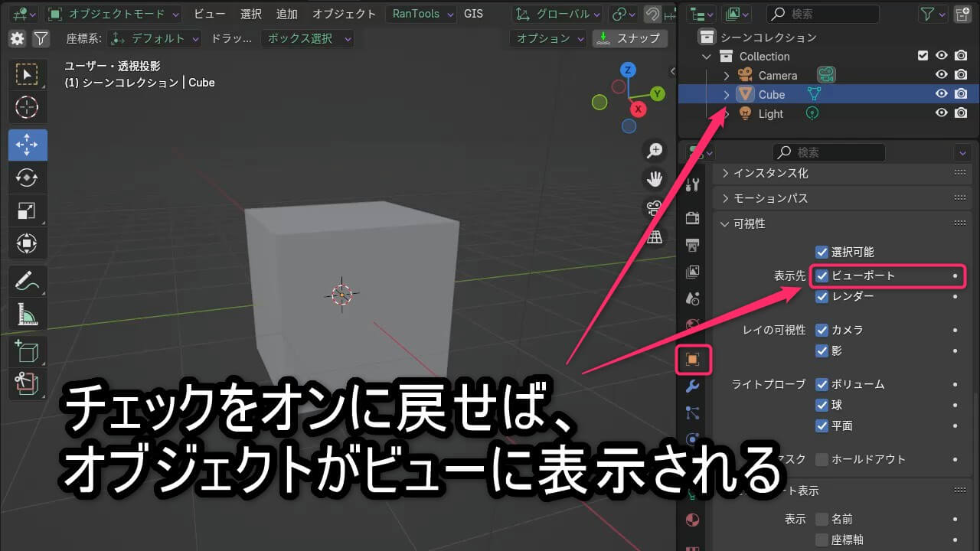Click the viewport pan hand icon
Image resolution: width=980 pixels, height=551 pixels.
655,179
